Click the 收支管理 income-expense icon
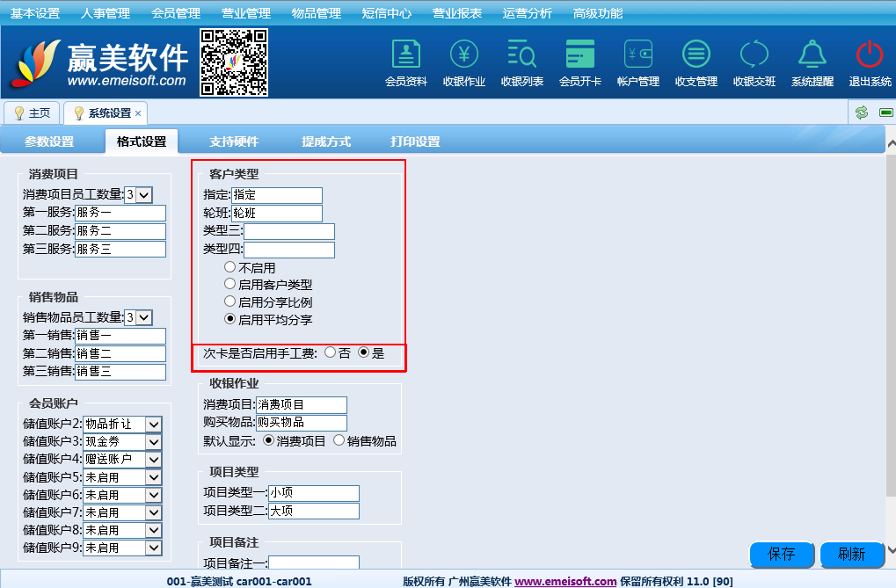 (696, 54)
